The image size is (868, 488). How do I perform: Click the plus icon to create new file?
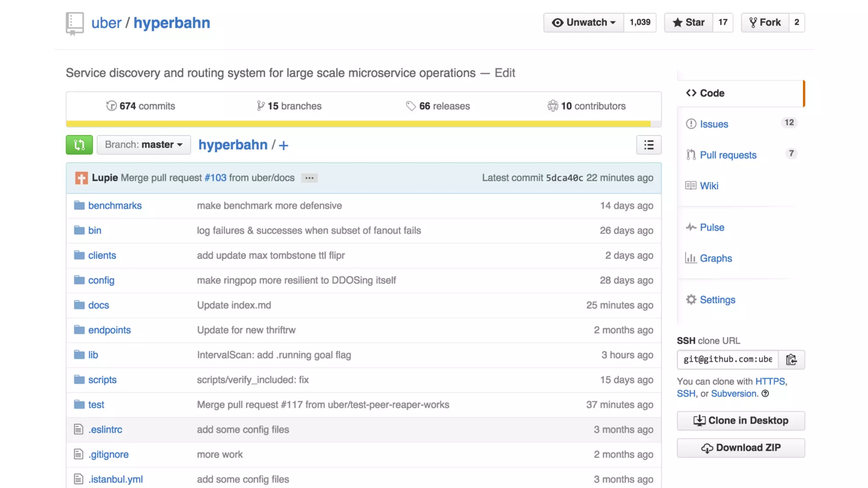pyautogui.click(x=284, y=146)
